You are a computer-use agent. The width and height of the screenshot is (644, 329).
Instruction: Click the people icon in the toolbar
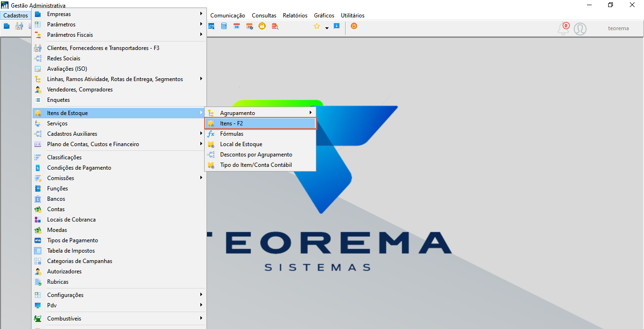coord(19,26)
